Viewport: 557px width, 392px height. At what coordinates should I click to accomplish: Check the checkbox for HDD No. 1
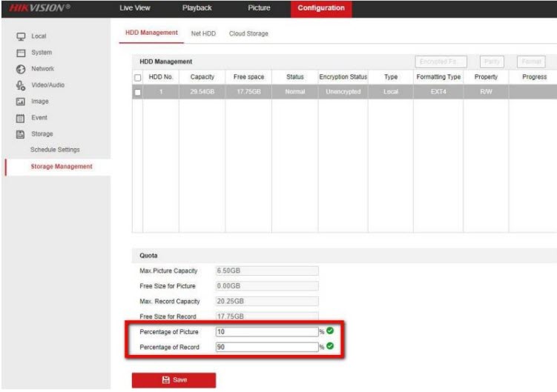pyautogui.click(x=137, y=92)
